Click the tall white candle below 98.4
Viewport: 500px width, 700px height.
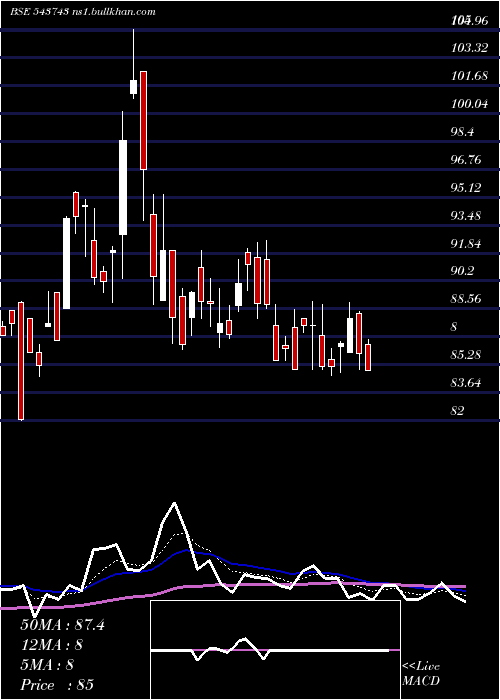click(123, 187)
